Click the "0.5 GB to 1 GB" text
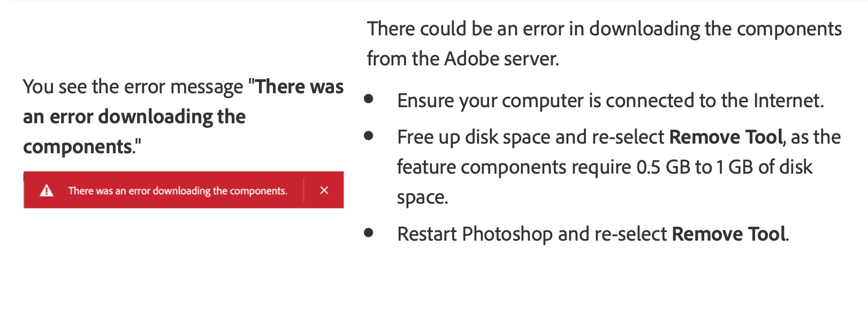 point(695,167)
